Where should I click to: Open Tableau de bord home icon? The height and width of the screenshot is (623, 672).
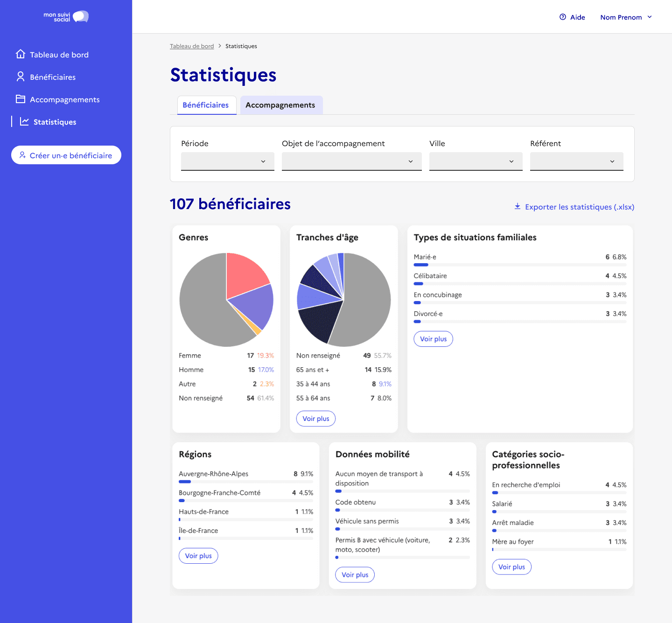[x=21, y=54]
